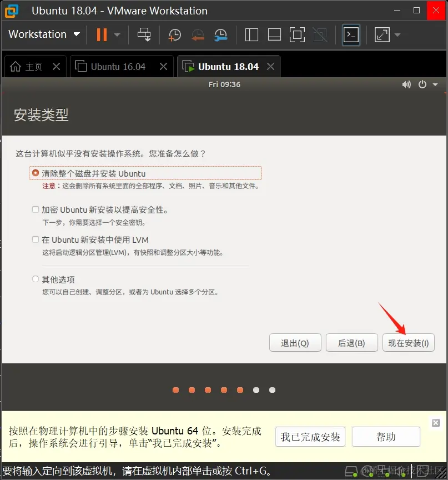Expand the Ubuntu system menu arrow
448x480 pixels.
435,85
